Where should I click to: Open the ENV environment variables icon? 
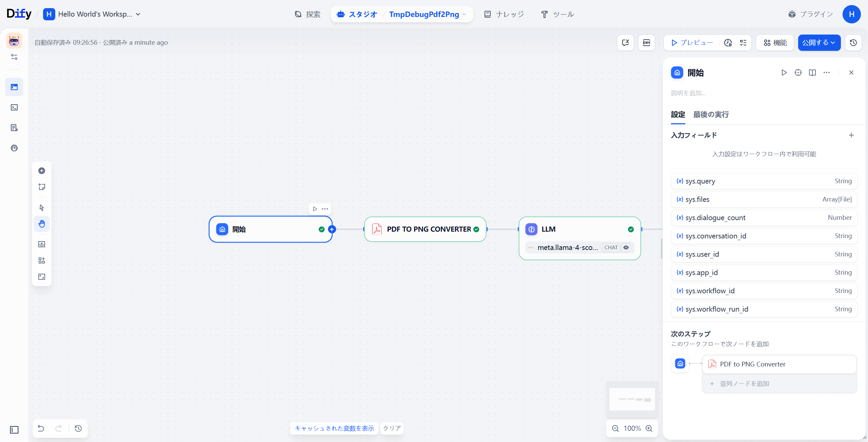coord(646,43)
